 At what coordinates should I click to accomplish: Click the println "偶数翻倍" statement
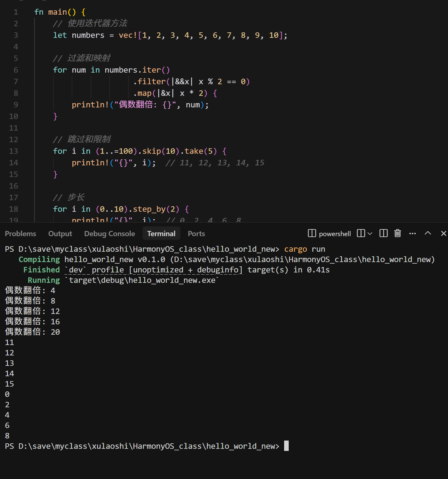pyautogui.click(x=140, y=105)
